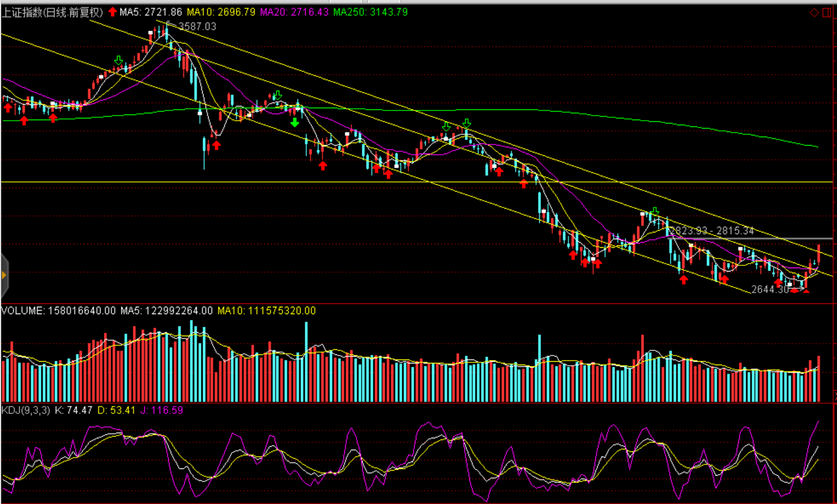Viewport: 837px width, 504px height.
Task: Click the 2644.30 low price annotation
Action: coord(770,289)
